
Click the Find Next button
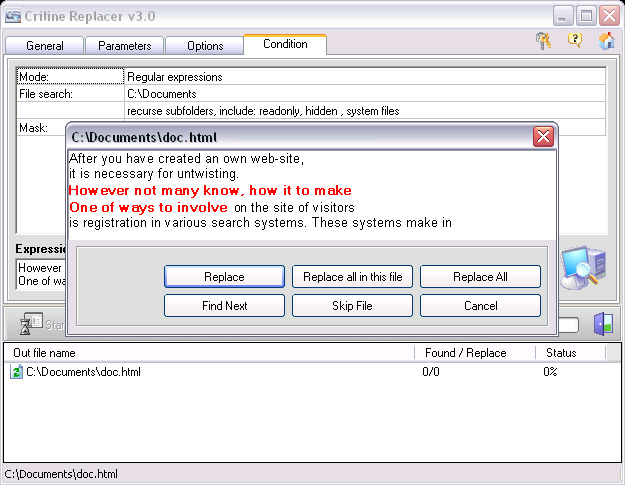[224, 306]
